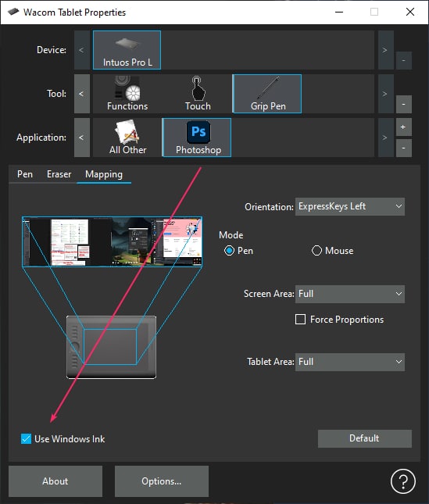Click the Wacom title bar app icon

(13, 13)
